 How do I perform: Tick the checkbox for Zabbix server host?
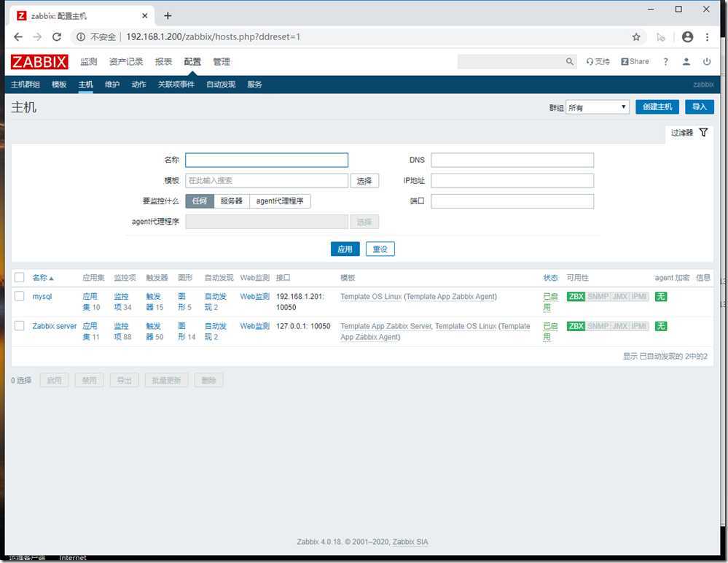click(20, 326)
